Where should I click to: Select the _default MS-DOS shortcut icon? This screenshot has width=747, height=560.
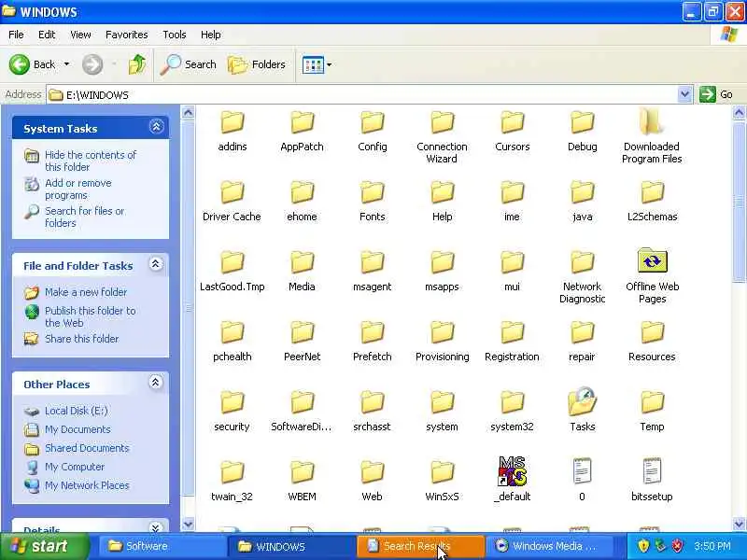512,471
